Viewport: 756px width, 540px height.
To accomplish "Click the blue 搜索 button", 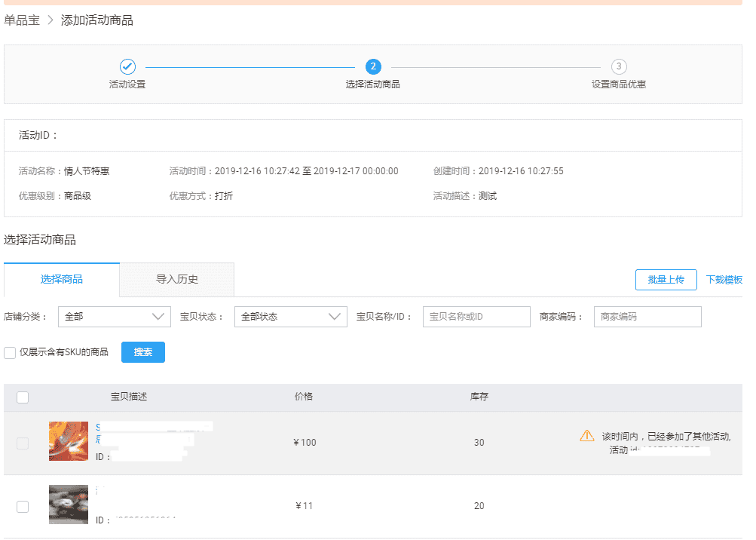I will (x=142, y=352).
